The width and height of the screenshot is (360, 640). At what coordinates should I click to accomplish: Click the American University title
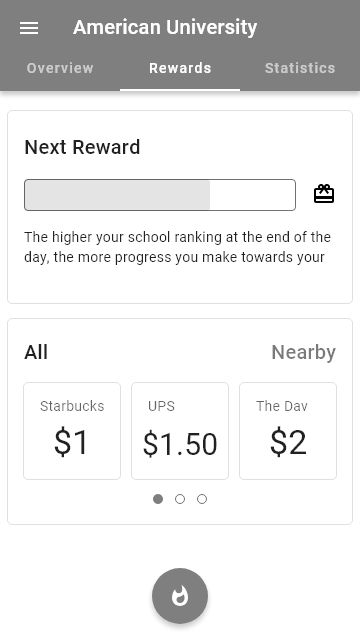tap(165, 27)
